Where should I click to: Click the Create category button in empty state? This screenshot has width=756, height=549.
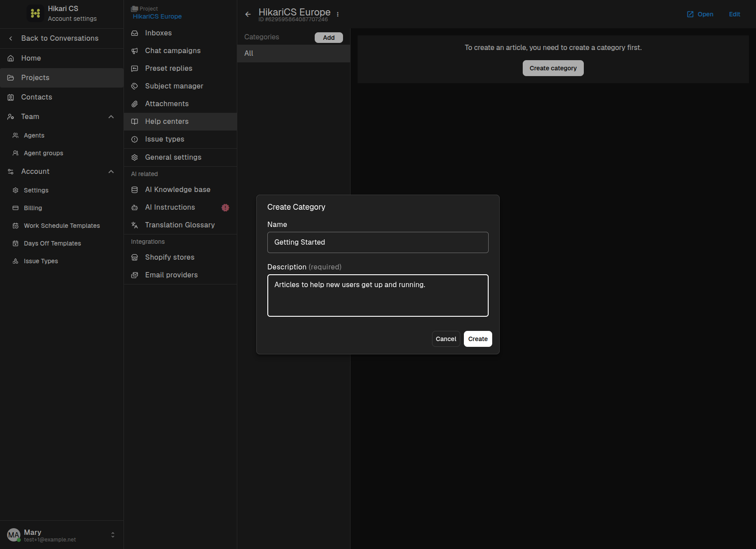553,68
